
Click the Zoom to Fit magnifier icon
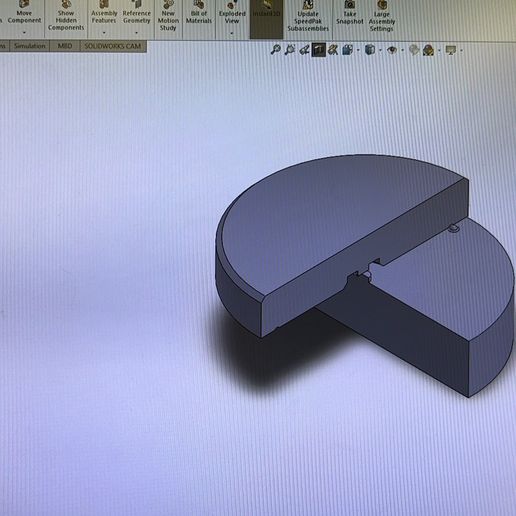click(275, 50)
